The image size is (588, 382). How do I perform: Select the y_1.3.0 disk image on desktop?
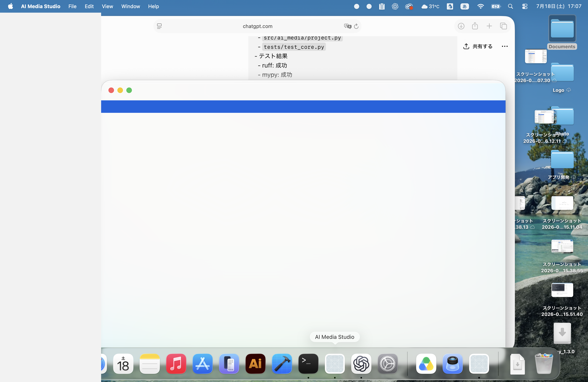click(562, 333)
